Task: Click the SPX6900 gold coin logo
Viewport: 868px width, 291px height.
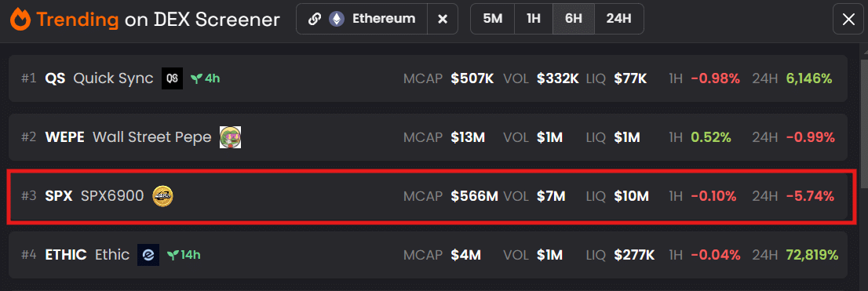Action: (x=162, y=196)
